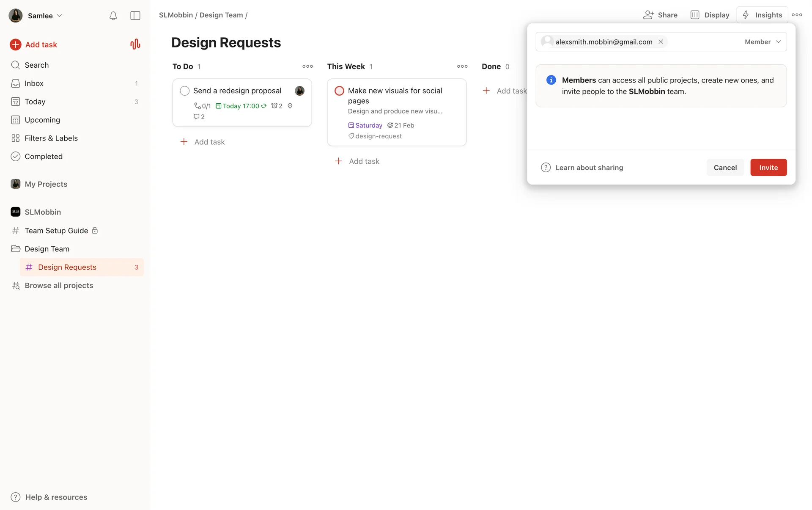Open the Upcoming view in the sidebar

pos(42,120)
